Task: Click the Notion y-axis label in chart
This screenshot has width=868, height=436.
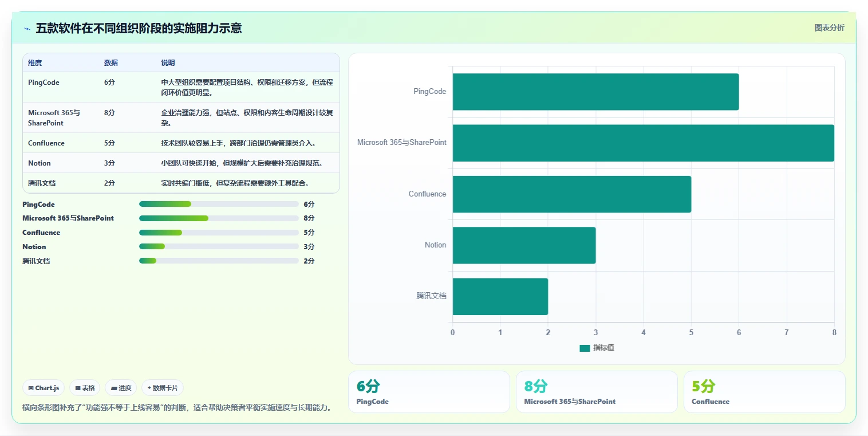Action: pos(435,245)
